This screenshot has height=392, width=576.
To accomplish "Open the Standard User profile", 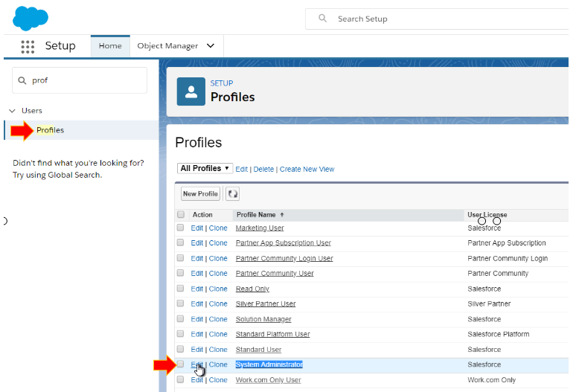I will coord(259,350).
